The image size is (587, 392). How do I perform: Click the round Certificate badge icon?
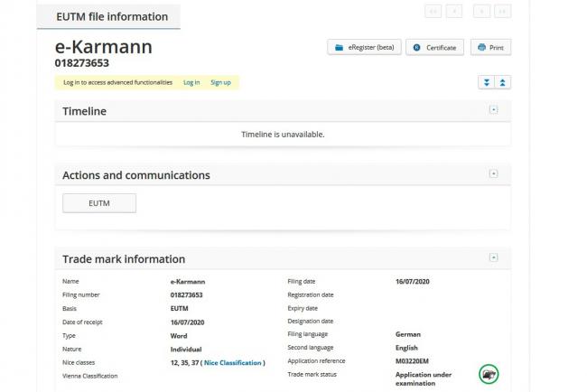click(x=416, y=48)
